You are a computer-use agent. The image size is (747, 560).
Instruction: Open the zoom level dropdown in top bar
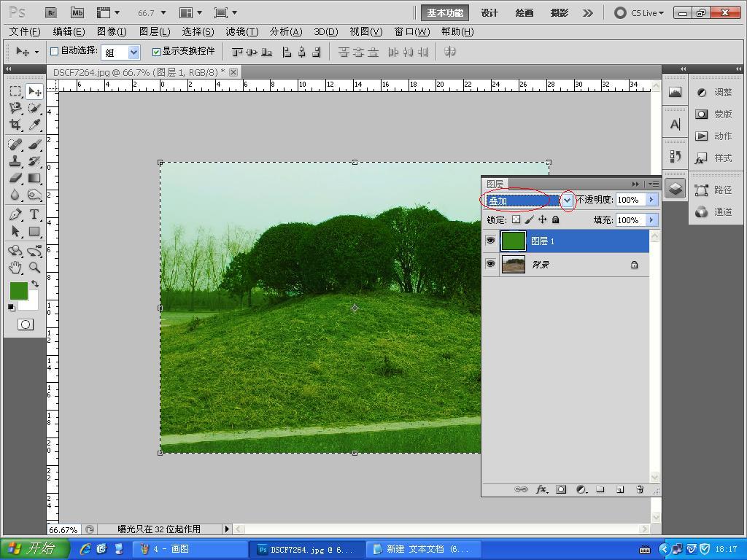click(x=163, y=13)
